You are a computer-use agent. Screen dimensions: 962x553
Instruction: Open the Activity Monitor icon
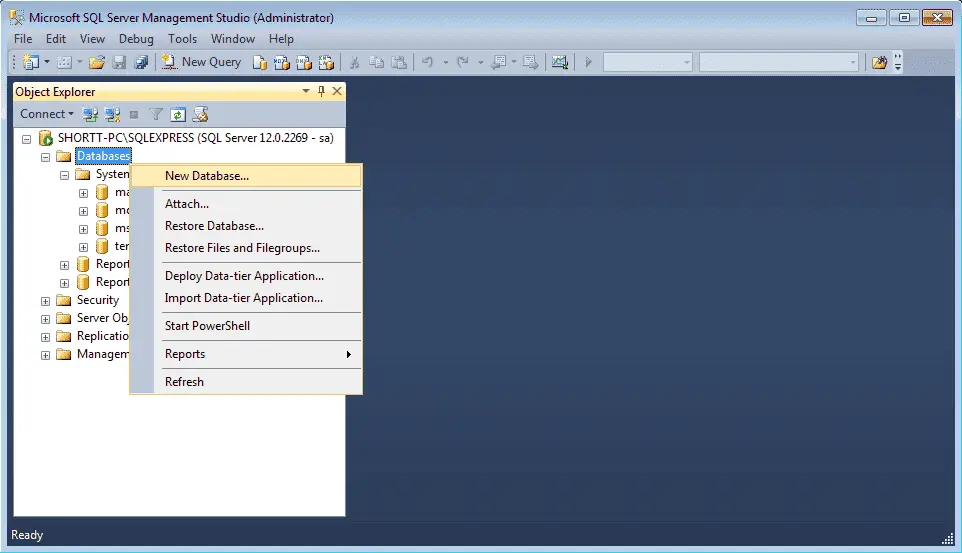560,62
